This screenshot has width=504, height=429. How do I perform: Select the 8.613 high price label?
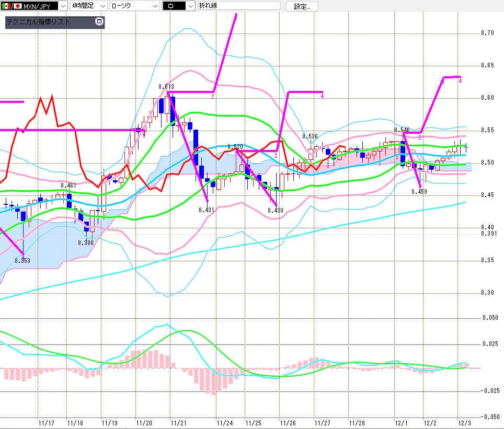pyautogui.click(x=166, y=87)
